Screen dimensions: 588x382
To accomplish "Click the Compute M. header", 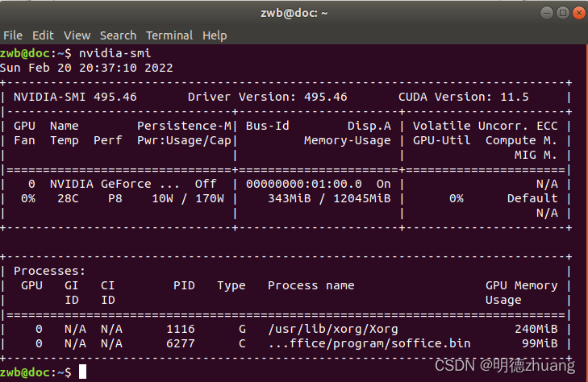I will [521, 140].
